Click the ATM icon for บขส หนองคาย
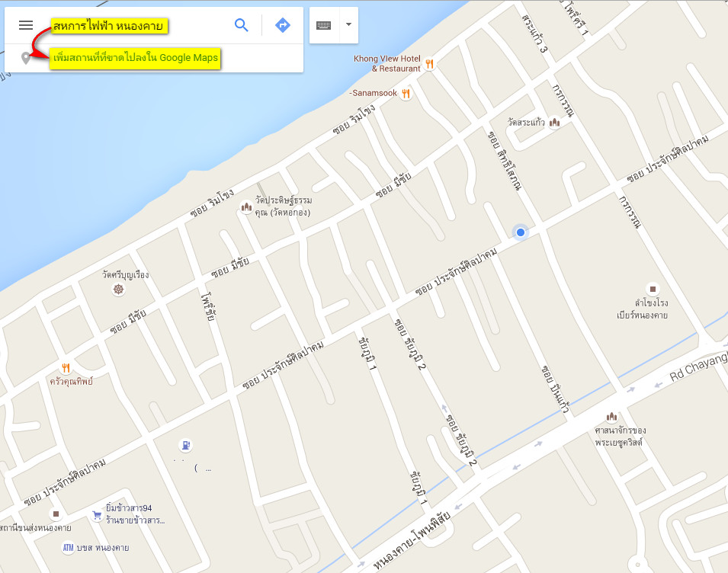The width and height of the screenshot is (728, 573). click(69, 548)
